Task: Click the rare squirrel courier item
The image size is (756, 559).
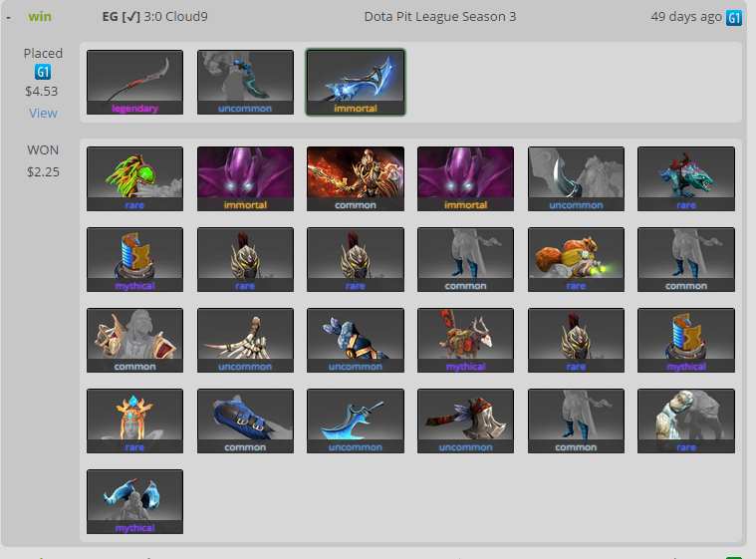Action: (x=576, y=259)
